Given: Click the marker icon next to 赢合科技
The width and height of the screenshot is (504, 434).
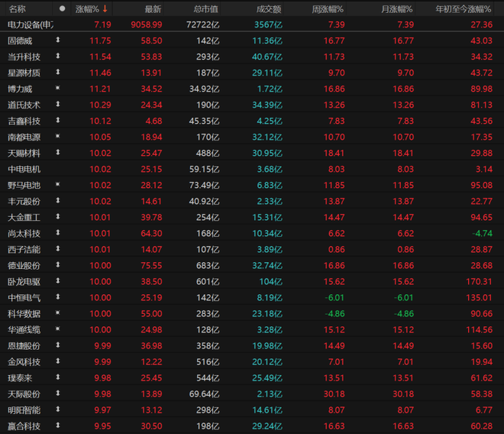Looking at the screenshot, I should pos(58,426).
